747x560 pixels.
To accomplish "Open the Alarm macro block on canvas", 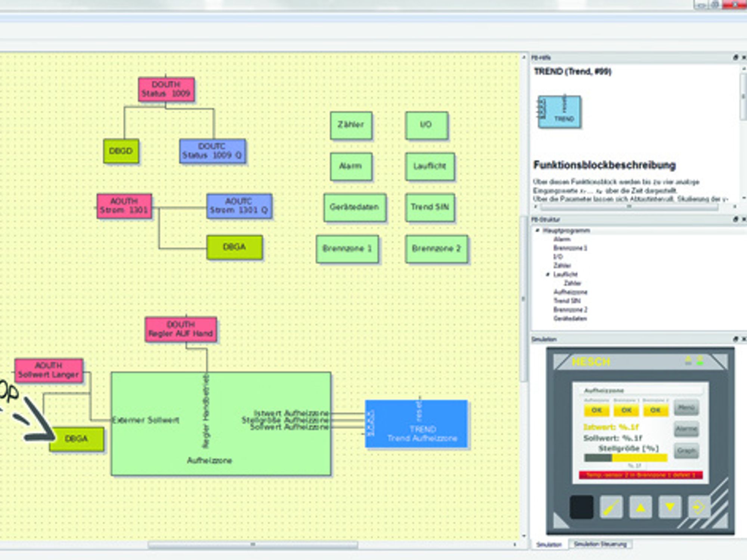I will click(x=351, y=167).
